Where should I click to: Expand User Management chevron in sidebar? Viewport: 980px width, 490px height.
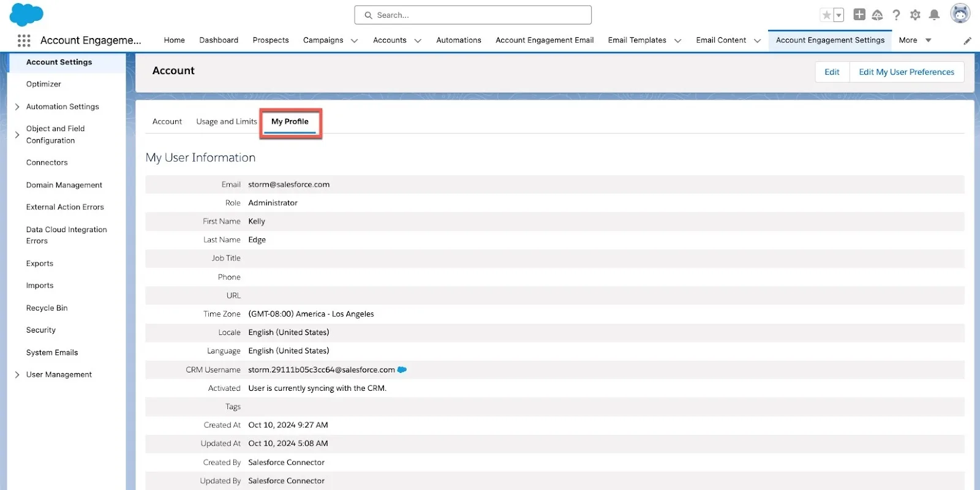pos(17,375)
